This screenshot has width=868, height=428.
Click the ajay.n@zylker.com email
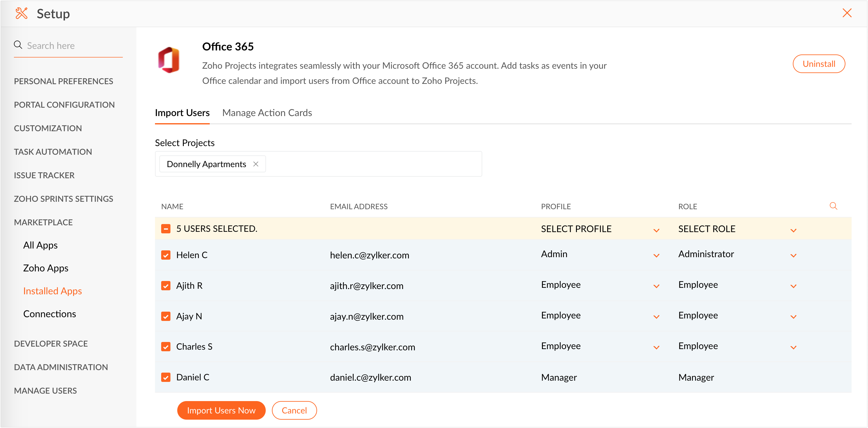click(367, 317)
